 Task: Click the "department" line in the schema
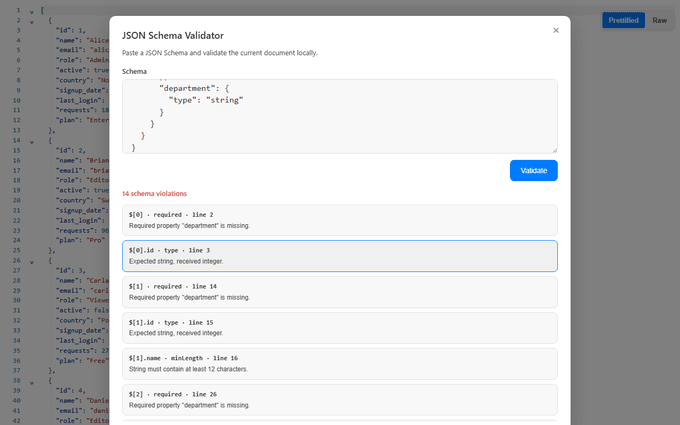point(194,88)
